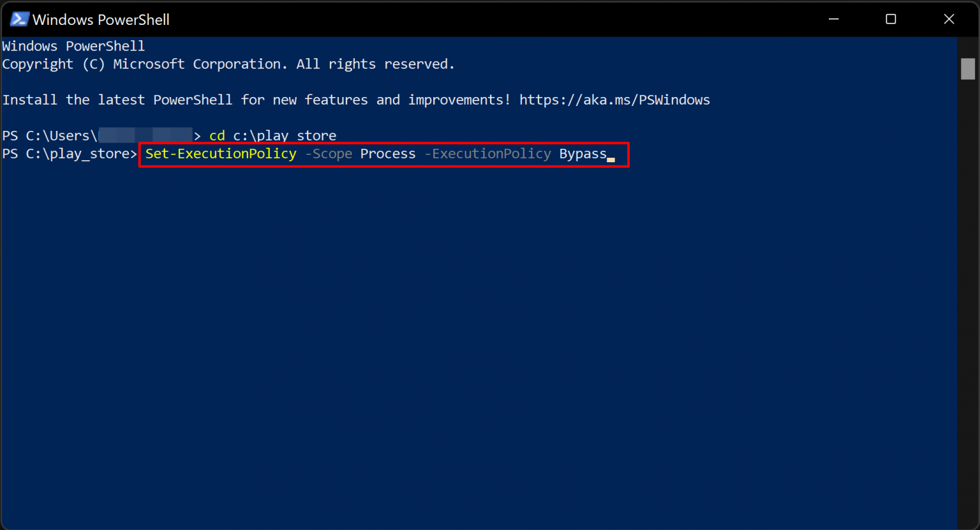Click the "Windows PowerShell" window title text

101,20
